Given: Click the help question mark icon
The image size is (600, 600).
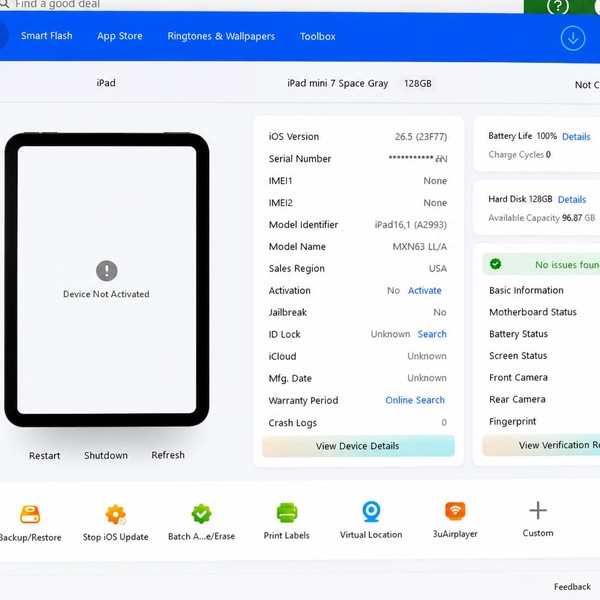Looking at the screenshot, I should [x=558, y=6].
